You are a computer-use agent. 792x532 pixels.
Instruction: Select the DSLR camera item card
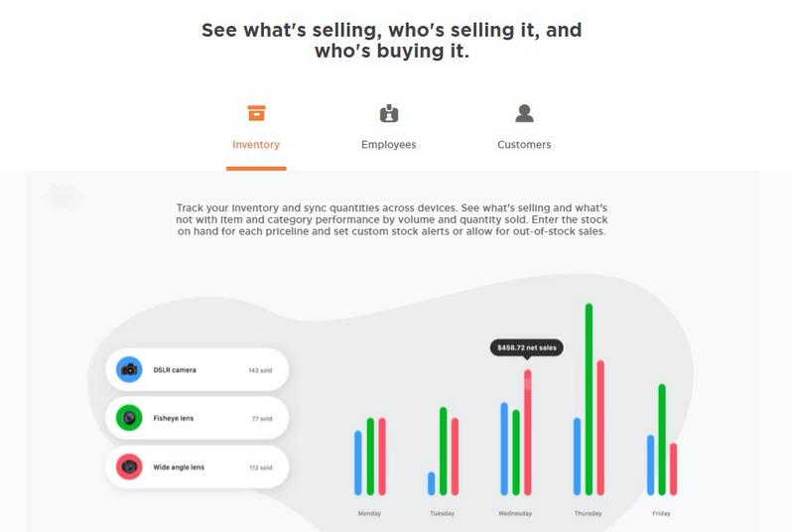(197, 369)
